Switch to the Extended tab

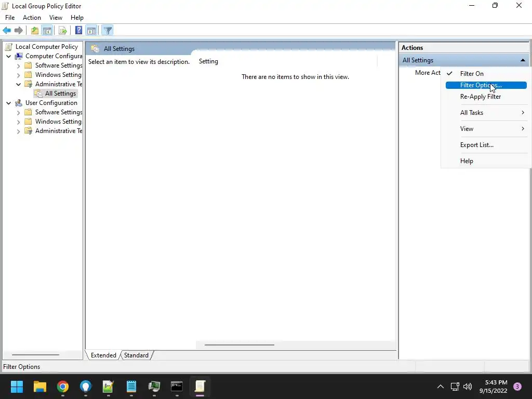(103, 355)
